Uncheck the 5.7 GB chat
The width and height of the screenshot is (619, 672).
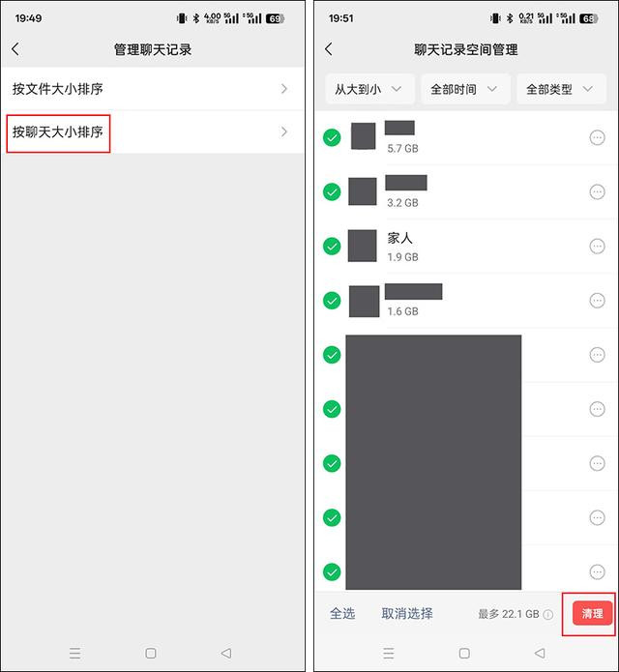tap(332, 137)
